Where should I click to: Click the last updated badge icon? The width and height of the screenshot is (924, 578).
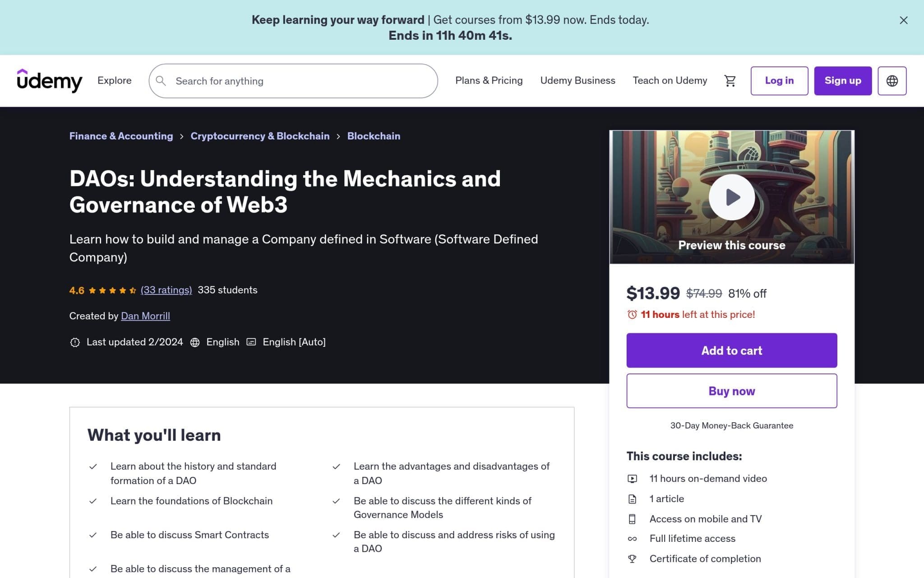75,342
